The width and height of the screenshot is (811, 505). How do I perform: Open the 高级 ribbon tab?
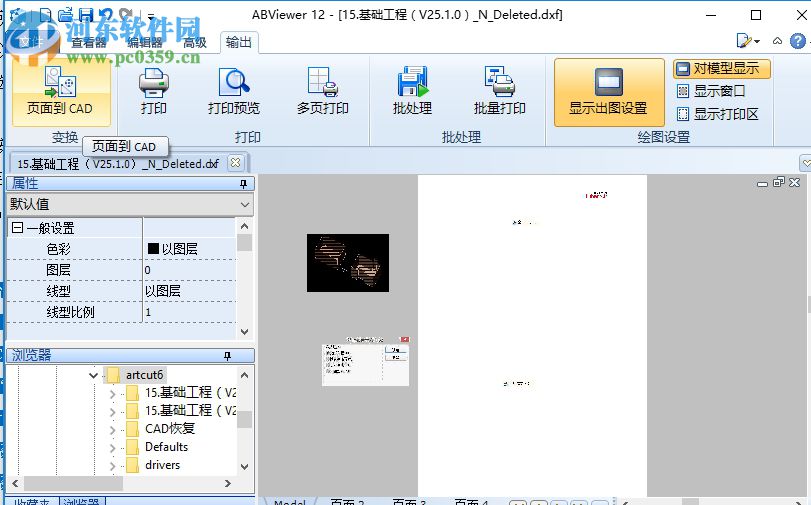pyautogui.click(x=195, y=42)
